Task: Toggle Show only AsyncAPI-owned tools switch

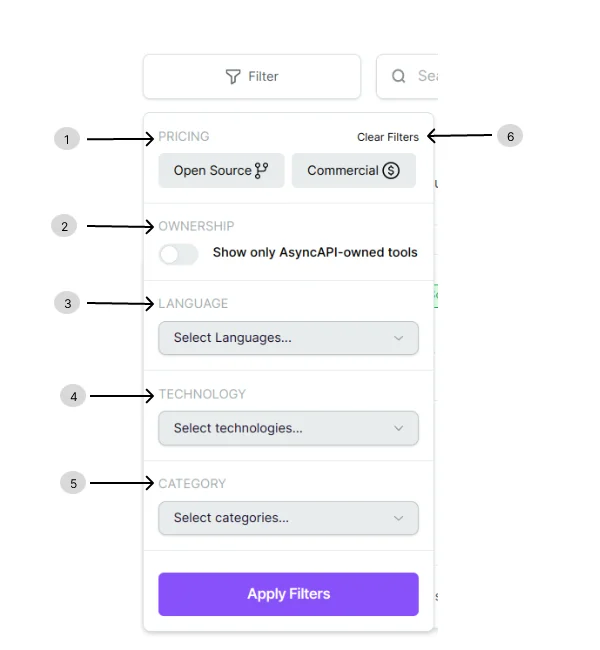Action: click(x=179, y=254)
